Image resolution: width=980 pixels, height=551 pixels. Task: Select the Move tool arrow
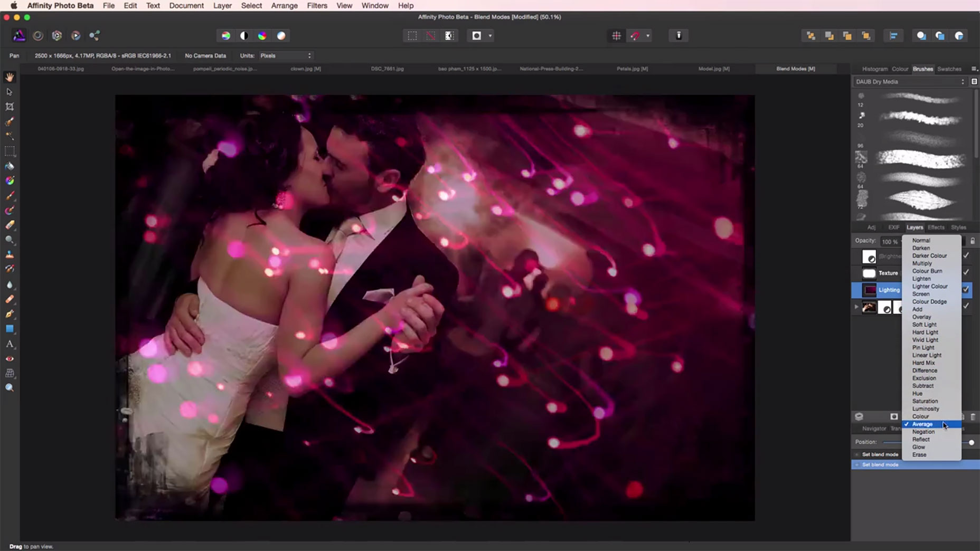[x=10, y=92]
